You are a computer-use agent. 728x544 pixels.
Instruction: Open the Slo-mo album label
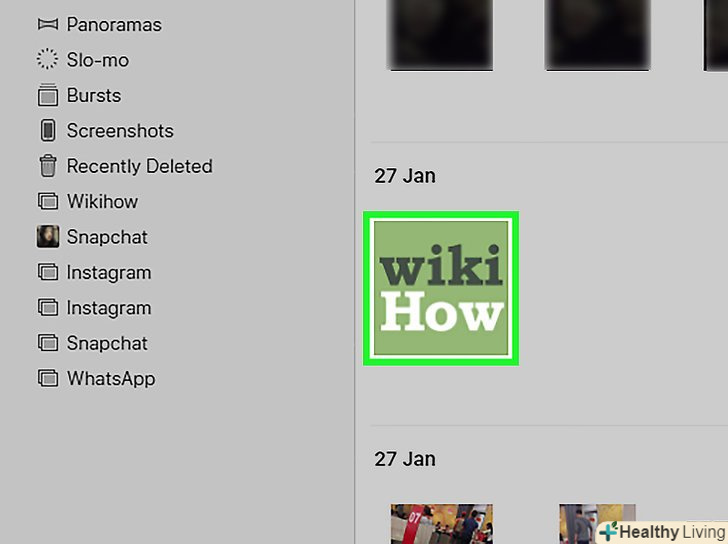[98, 60]
